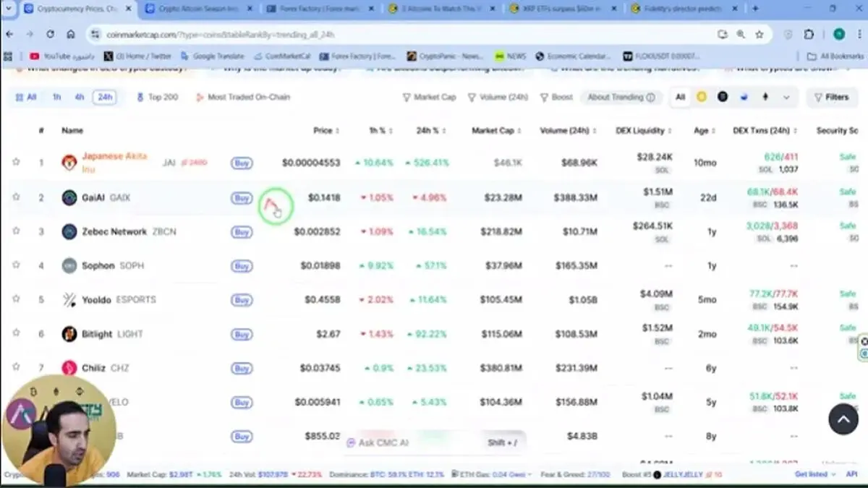Filter by Ethereum chain icon

(x=765, y=97)
